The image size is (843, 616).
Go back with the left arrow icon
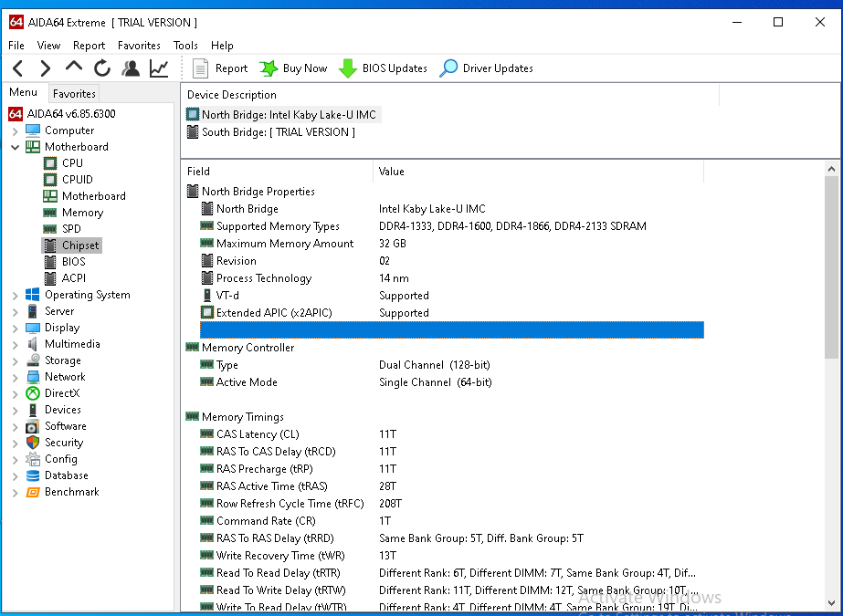pyautogui.click(x=17, y=68)
